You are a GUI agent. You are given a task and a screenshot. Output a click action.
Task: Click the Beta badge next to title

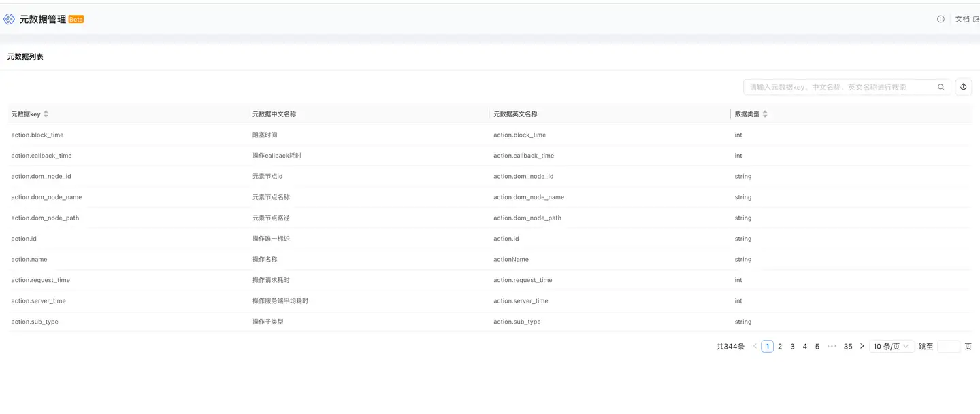coord(76,20)
